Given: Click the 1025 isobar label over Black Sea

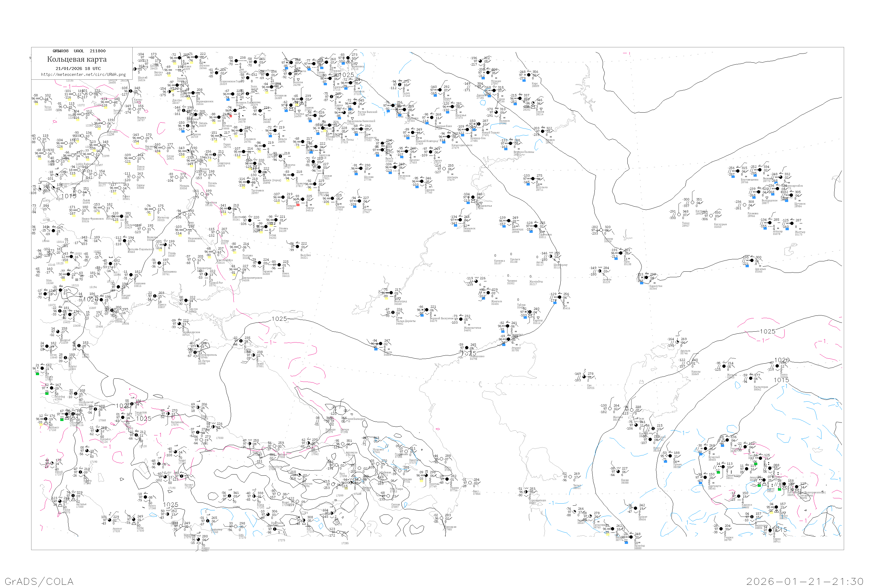Looking at the screenshot, I should [x=279, y=319].
